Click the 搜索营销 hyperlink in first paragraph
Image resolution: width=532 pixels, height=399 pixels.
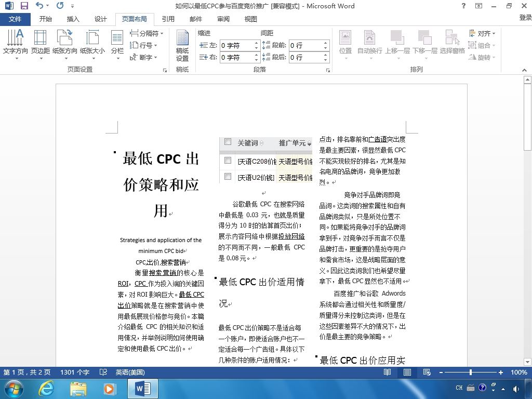[163, 273]
